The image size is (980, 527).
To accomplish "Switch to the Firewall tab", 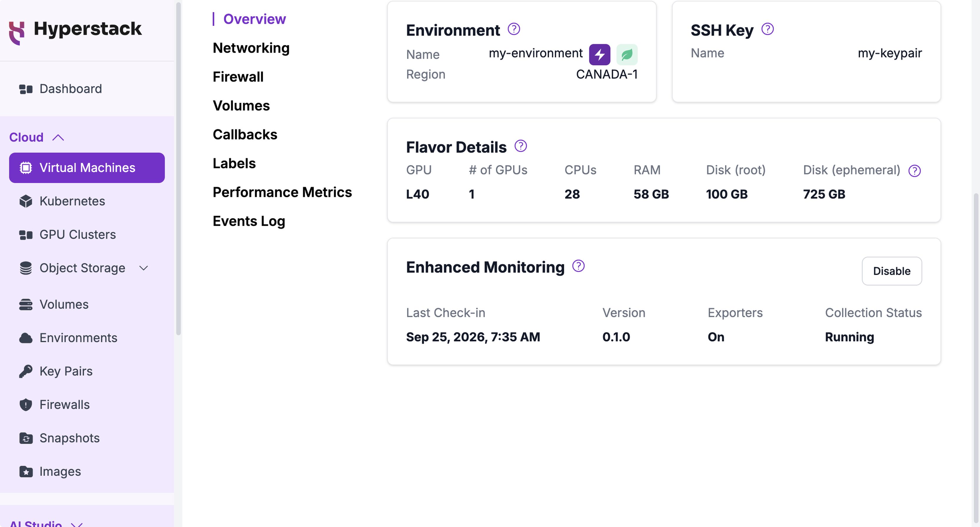I will point(238,77).
